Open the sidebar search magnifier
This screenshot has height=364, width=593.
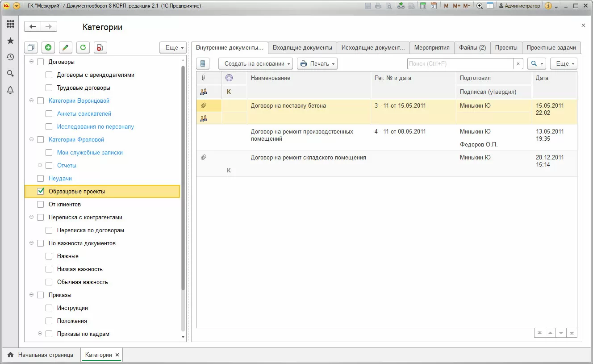[x=10, y=74]
